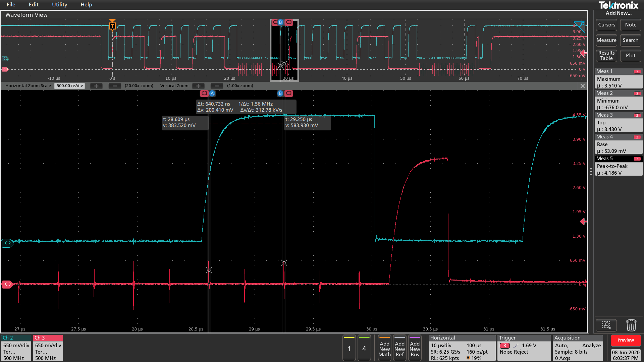Click the Cursors button
This screenshot has width=644, height=362.
(x=606, y=25)
